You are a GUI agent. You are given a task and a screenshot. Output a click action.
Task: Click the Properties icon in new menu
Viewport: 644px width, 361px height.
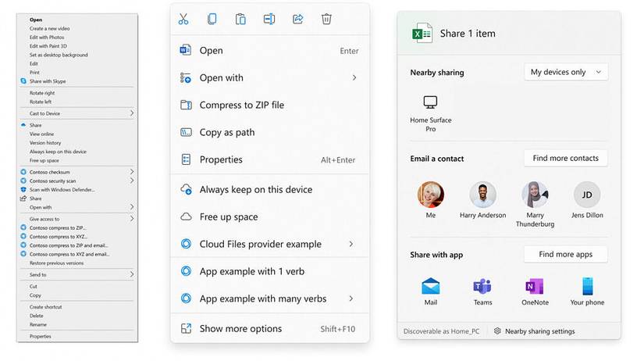186,159
